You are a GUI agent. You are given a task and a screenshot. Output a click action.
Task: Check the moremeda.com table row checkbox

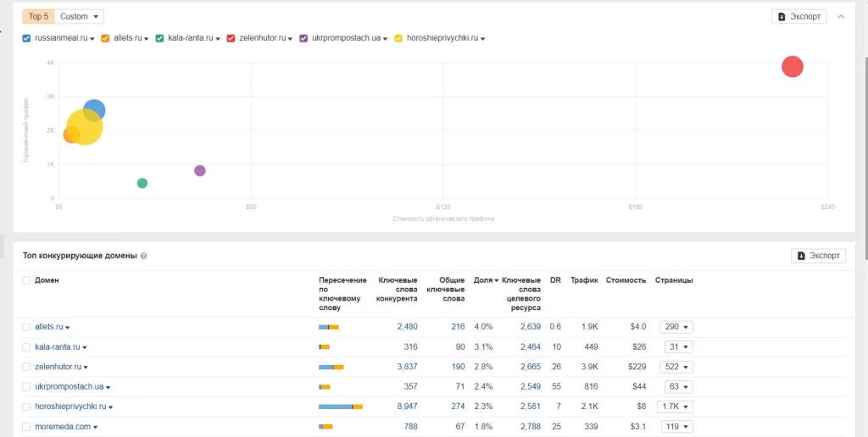click(x=26, y=427)
